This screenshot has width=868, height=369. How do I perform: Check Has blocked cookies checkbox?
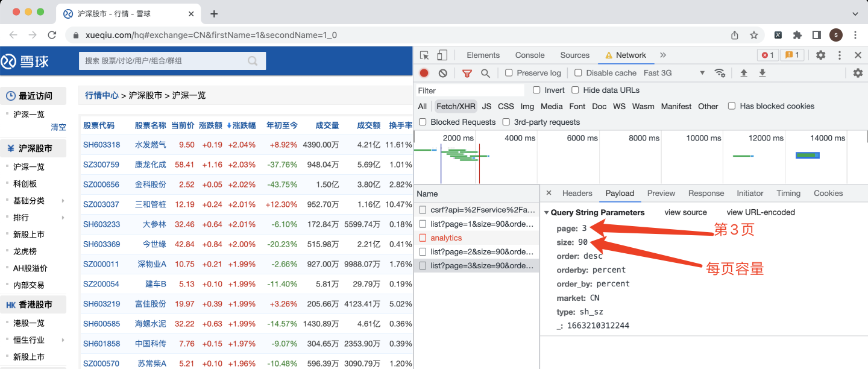click(732, 106)
